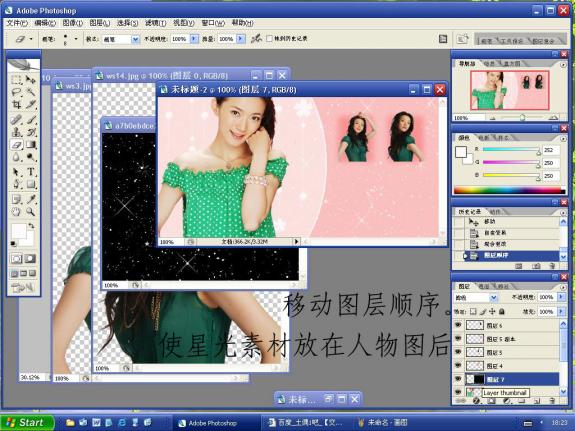This screenshot has height=431, width=575.
Task: Select the History Brush tool
Action: tap(31, 132)
